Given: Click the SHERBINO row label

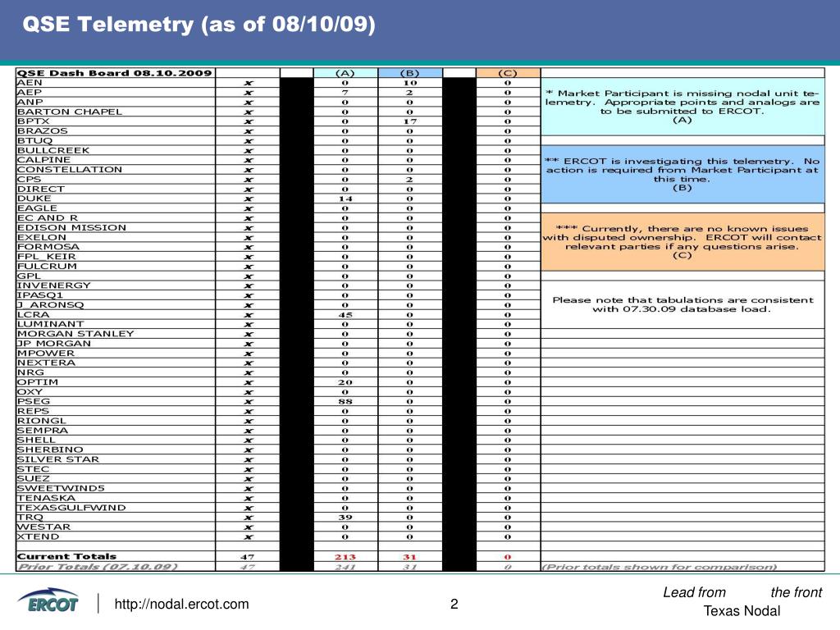Looking at the screenshot, I should 50,450.
